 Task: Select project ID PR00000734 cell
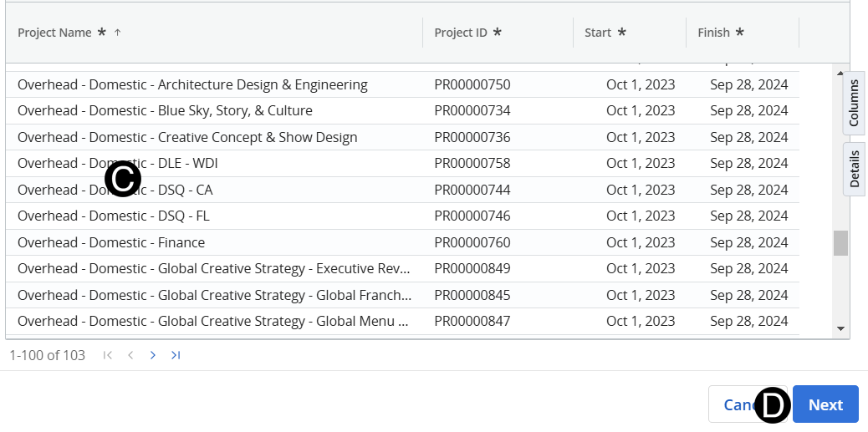tap(472, 110)
